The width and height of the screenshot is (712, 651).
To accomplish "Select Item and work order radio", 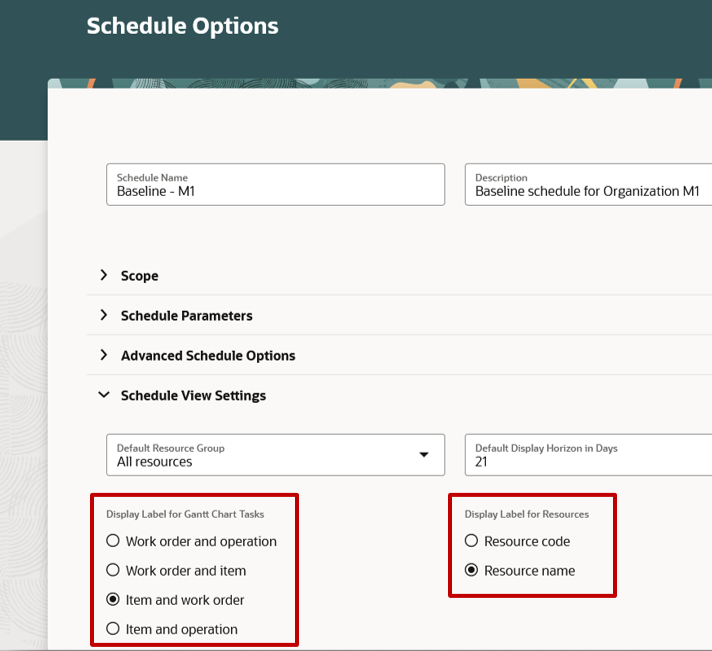I will coord(113,599).
